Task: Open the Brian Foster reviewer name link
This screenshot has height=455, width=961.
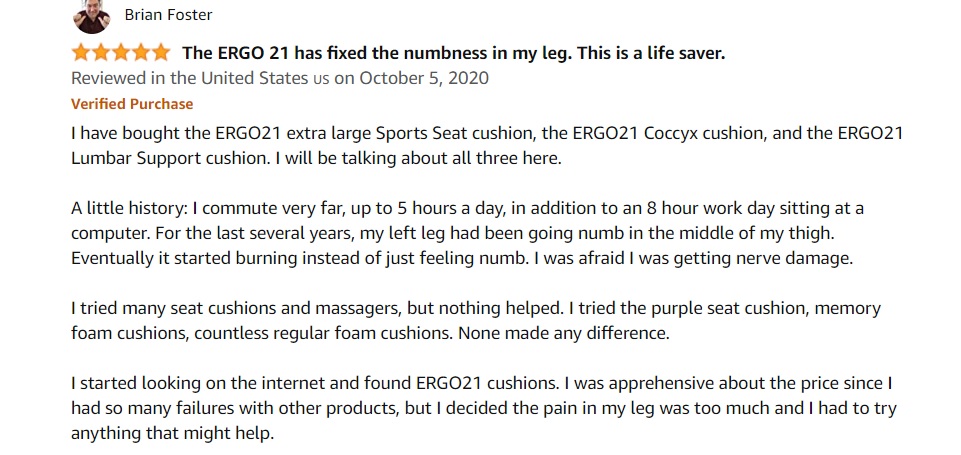Action: [169, 15]
